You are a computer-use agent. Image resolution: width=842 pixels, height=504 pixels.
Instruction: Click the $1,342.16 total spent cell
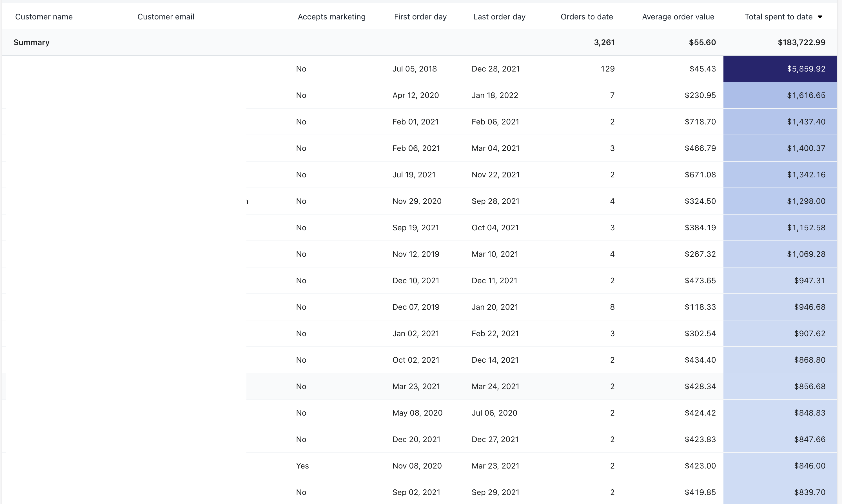pyautogui.click(x=780, y=175)
